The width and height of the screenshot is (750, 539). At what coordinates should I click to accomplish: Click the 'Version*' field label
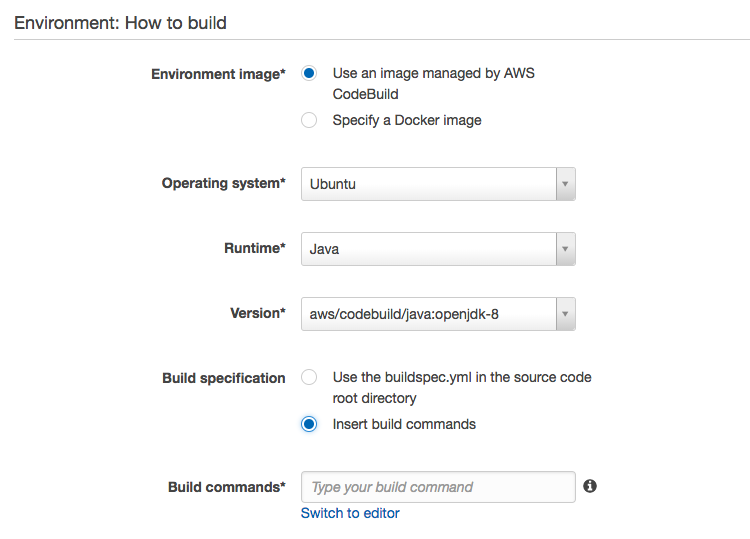pyautogui.click(x=257, y=313)
